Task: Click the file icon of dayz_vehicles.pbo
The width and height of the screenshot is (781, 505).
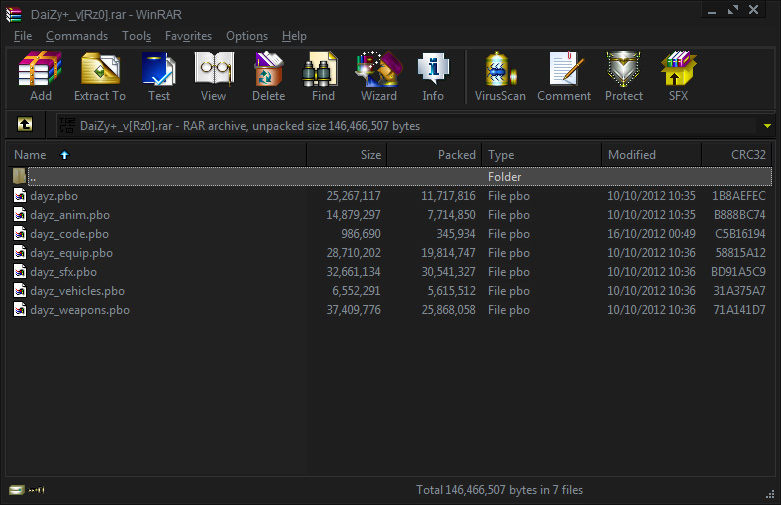Action: click(20, 290)
